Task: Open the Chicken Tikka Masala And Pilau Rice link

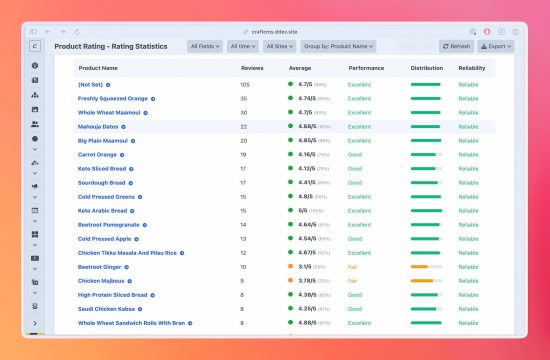Action: click(x=127, y=253)
